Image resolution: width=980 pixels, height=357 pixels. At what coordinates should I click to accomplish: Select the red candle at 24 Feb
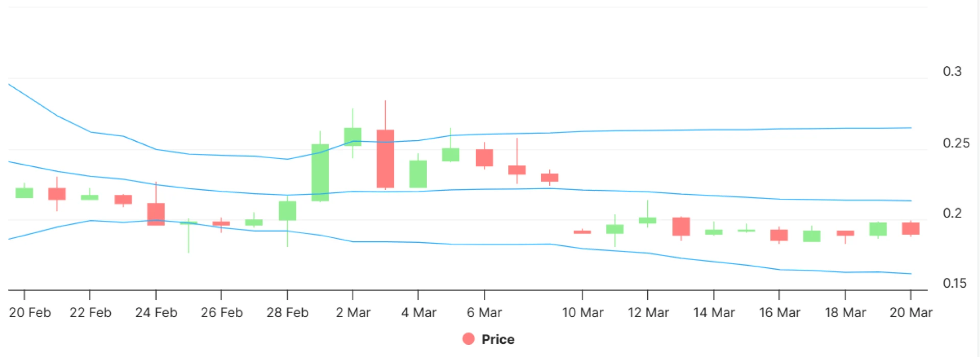[156, 214]
